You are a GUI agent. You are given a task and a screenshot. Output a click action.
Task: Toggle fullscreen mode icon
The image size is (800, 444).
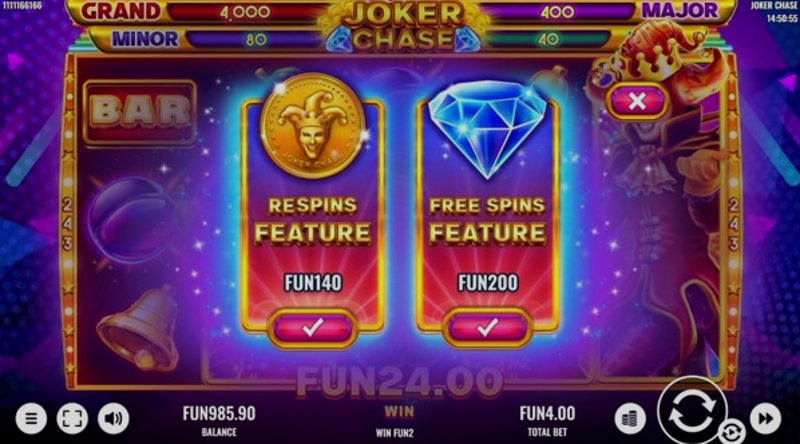coord(72,418)
